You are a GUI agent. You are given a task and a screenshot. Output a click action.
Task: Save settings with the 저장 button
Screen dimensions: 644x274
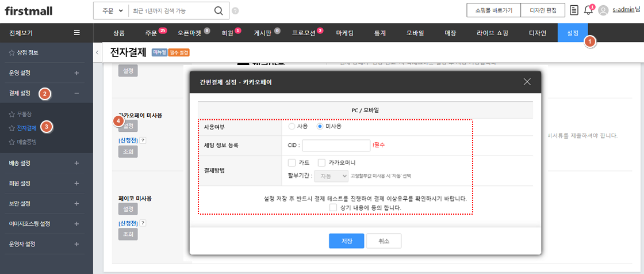[x=346, y=241]
